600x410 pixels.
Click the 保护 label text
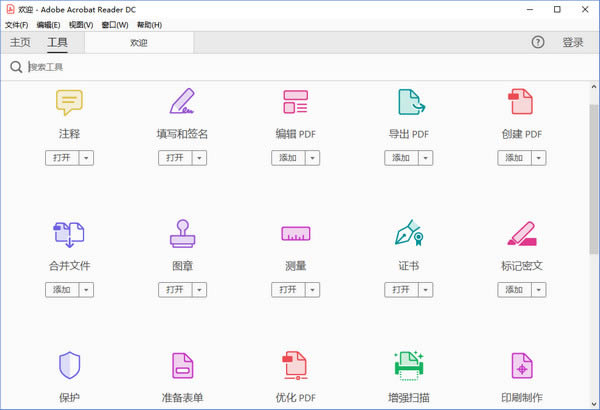[69, 398]
